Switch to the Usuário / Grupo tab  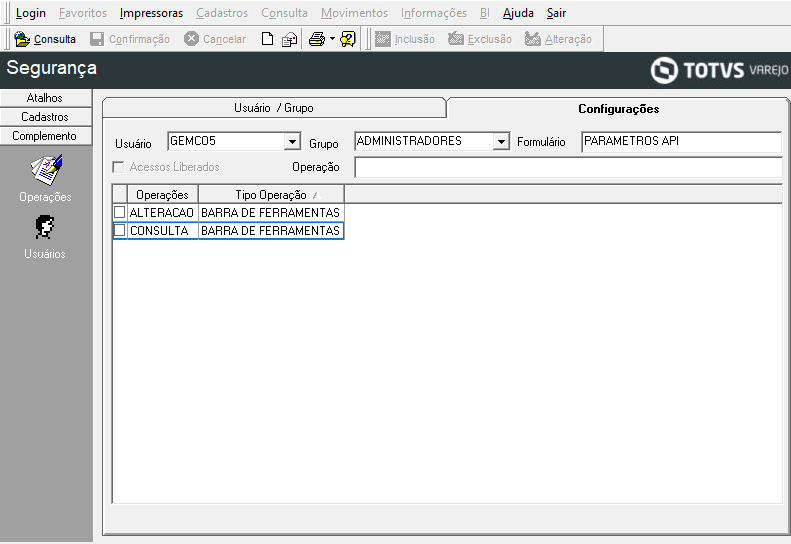pos(274,107)
